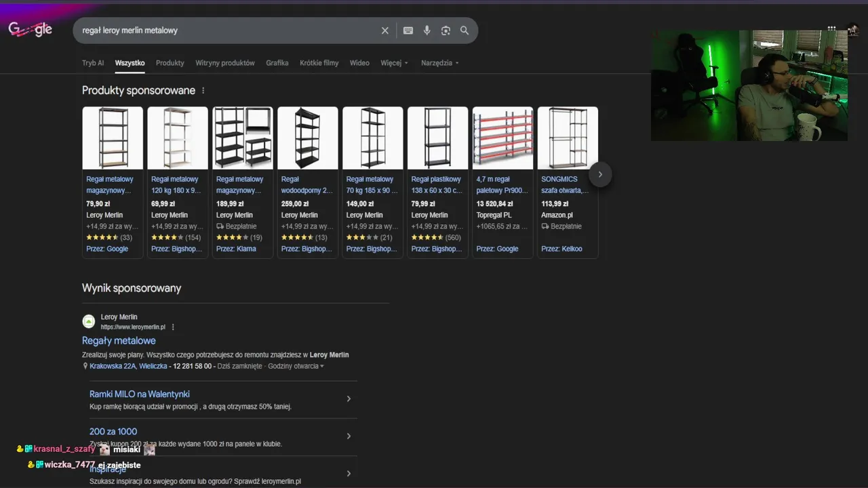
Task: Click the 13 520,84 zł price
Action: [494, 203]
